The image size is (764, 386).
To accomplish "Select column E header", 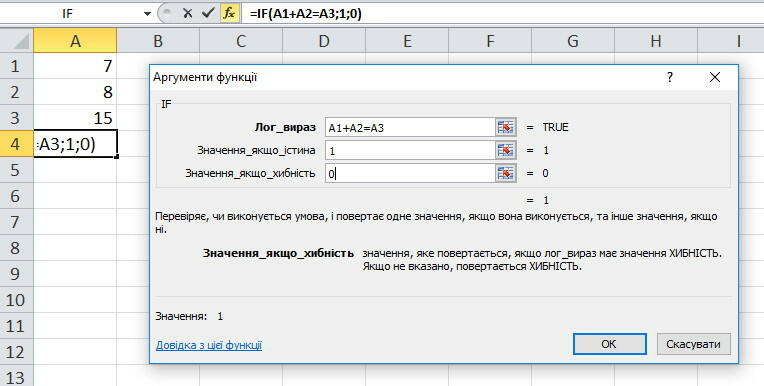I will pos(407,41).
